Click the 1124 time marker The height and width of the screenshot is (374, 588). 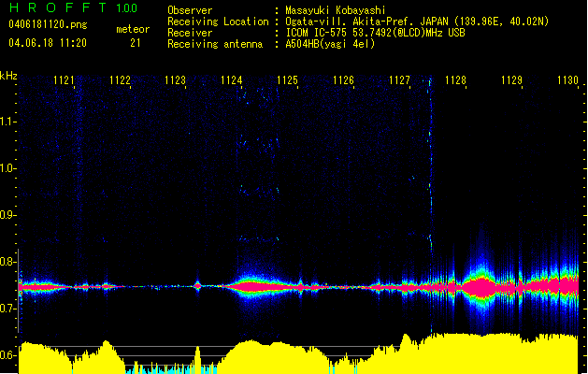point(232,79)
